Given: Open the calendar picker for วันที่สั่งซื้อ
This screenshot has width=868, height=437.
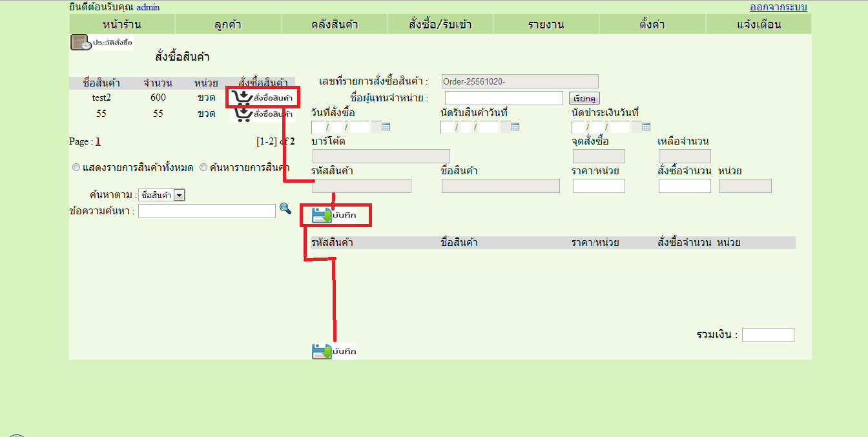Looking at the screenshot, I should point(386,127).
